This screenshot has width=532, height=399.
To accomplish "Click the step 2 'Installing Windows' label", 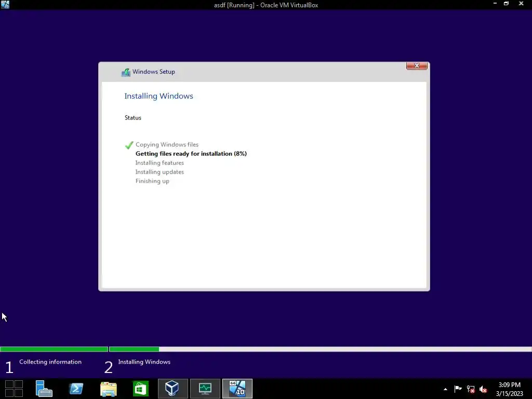I will click(x=144, y=362).
